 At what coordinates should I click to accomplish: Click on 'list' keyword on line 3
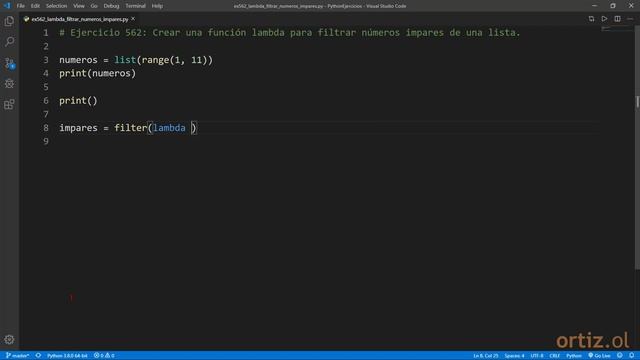click(125, 60)
